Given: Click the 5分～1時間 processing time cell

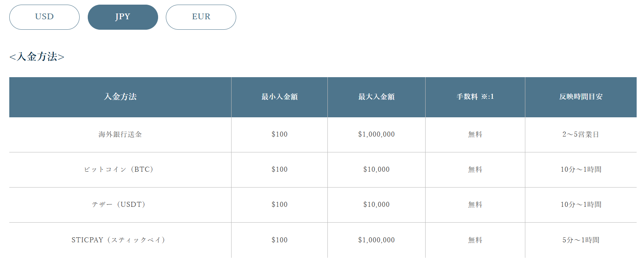Looking at the screenshot, I should 581,240.
